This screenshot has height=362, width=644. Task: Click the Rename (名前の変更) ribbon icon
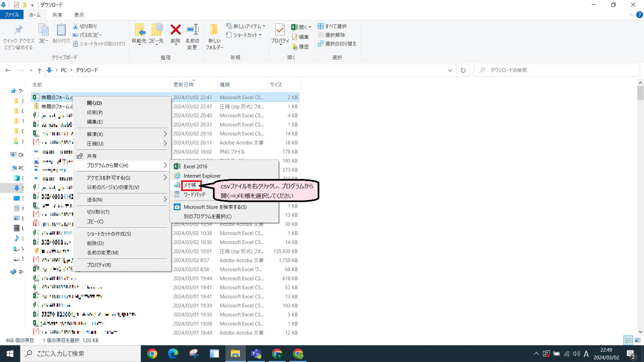[192, 30]
